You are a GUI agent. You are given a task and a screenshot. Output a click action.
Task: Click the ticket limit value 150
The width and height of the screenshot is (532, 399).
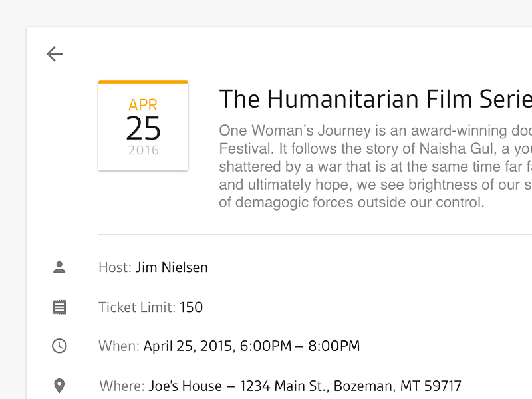coord(191,307)
